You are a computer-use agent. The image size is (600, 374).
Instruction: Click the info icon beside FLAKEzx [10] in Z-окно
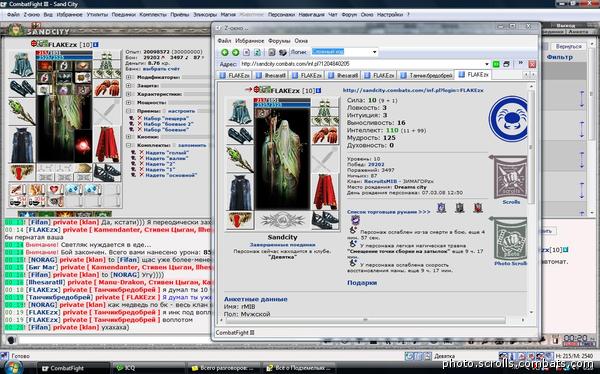(x=318, y=90)
